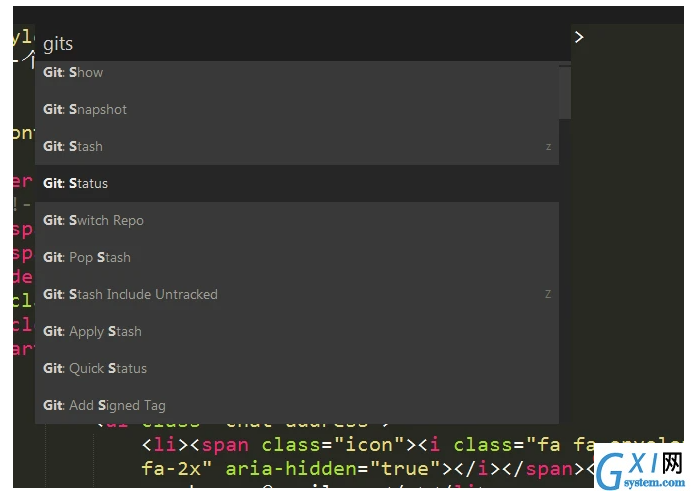This screenshot has width=692, height=491.
Task: Select the 'Git: Show' command
Action: 297,72
